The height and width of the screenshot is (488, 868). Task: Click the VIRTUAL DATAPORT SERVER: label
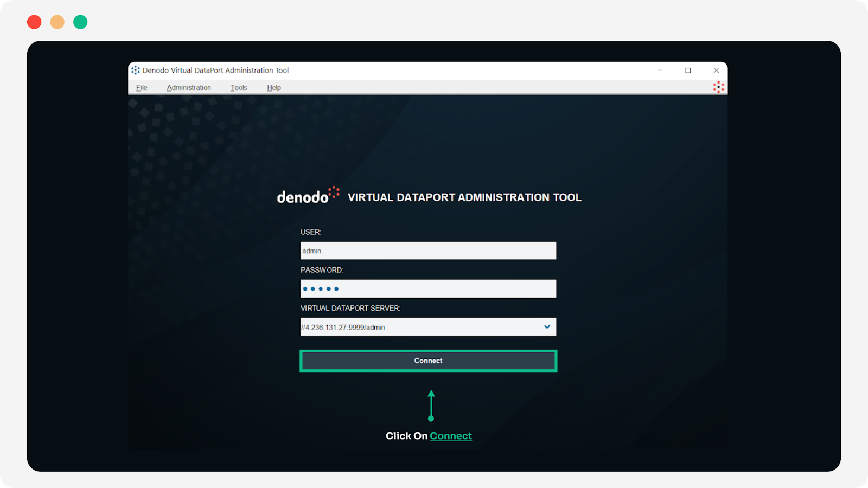coord(350,308)
